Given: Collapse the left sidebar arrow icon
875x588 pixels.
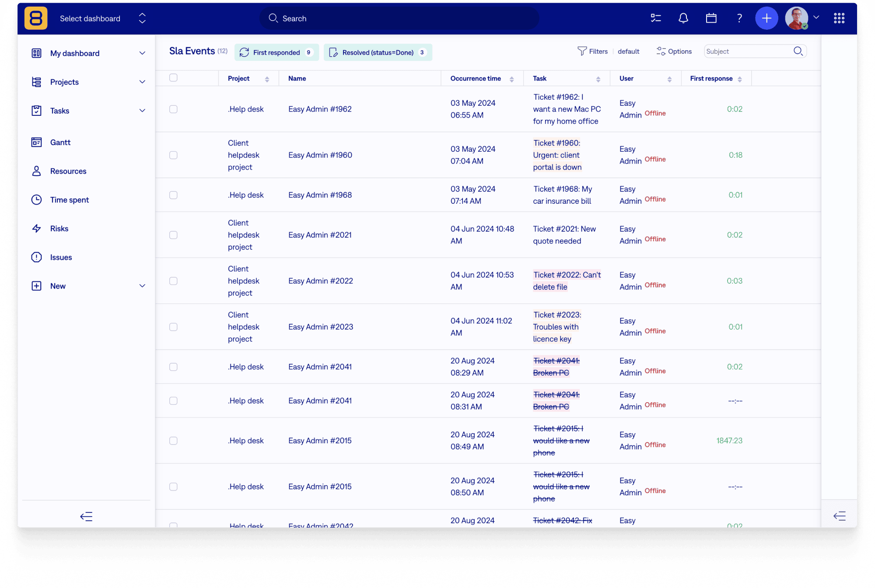Looking at the screenshot, I should (86, 517).
